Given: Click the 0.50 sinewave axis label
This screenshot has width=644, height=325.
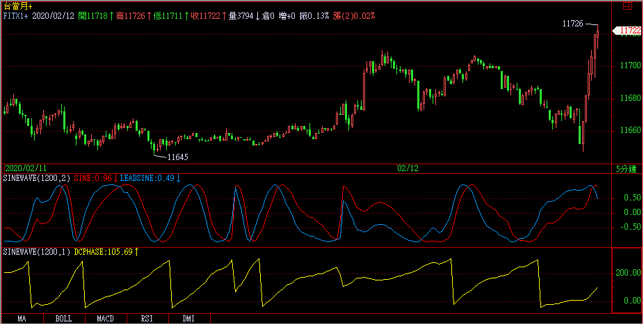Looking at the screenshot, I should click(x=632, y=198).
